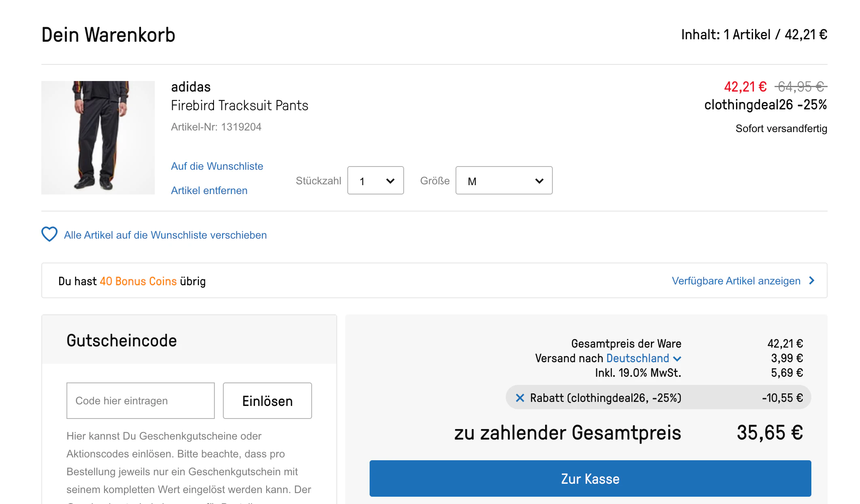Open the Stückzahl quantity dropdown
The height and width of the screenshot is (504, 860).
[x=376, y=180]
